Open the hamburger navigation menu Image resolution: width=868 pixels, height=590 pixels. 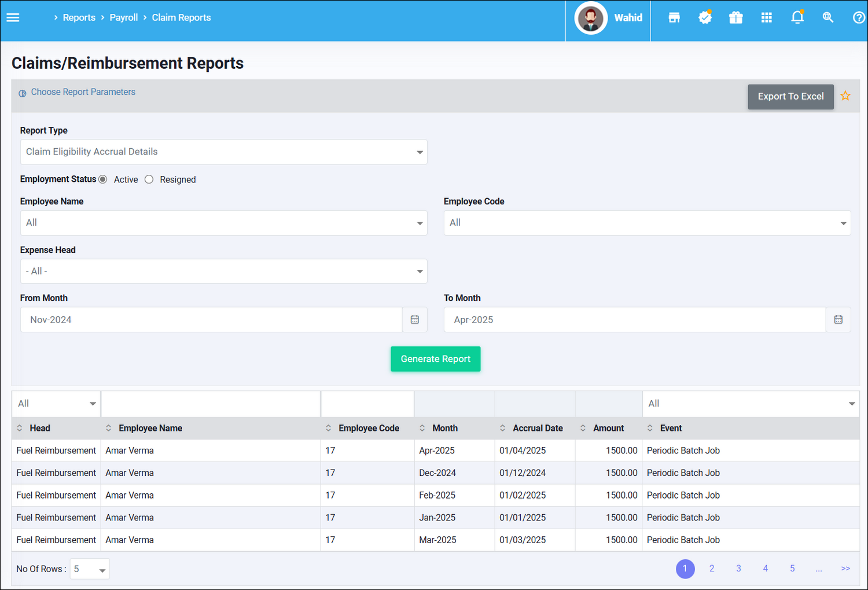click(x=13, y=17)
